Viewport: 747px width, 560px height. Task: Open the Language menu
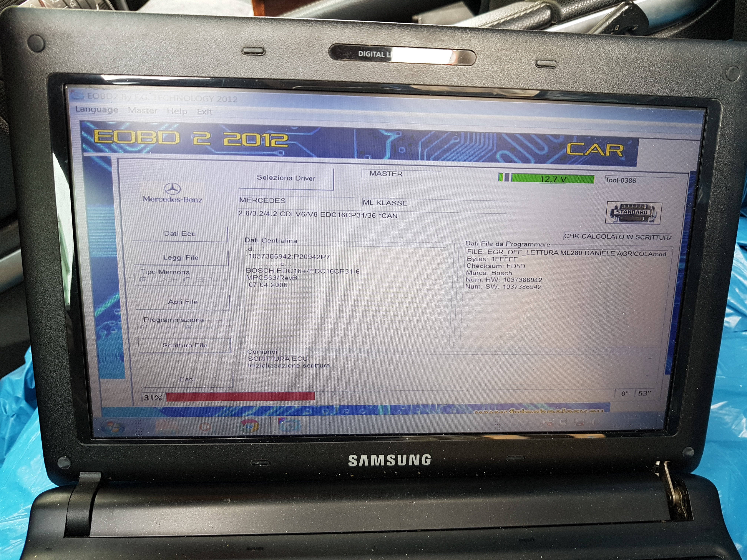[x=97, y=109]
